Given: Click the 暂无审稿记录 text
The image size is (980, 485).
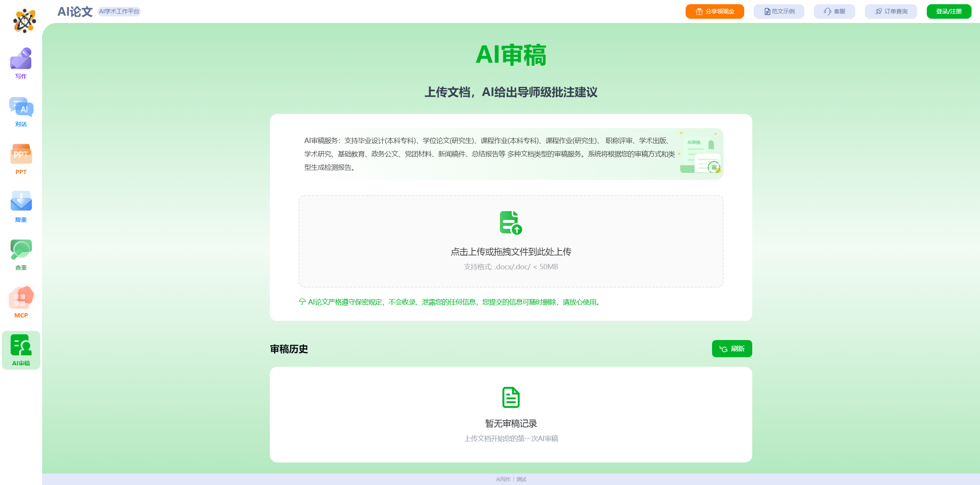Looking at the screenshot, I should (511, 423).
